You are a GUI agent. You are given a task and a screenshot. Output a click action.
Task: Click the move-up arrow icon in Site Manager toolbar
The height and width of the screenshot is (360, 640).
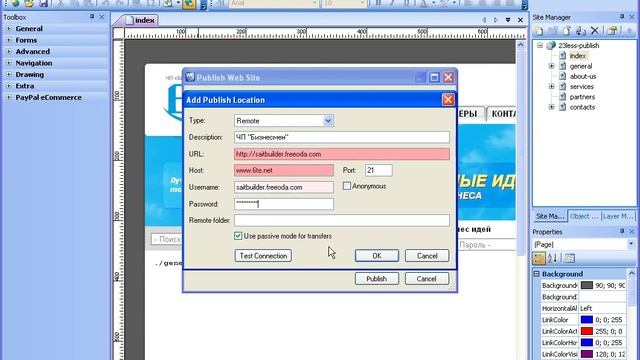coord(629,31)
